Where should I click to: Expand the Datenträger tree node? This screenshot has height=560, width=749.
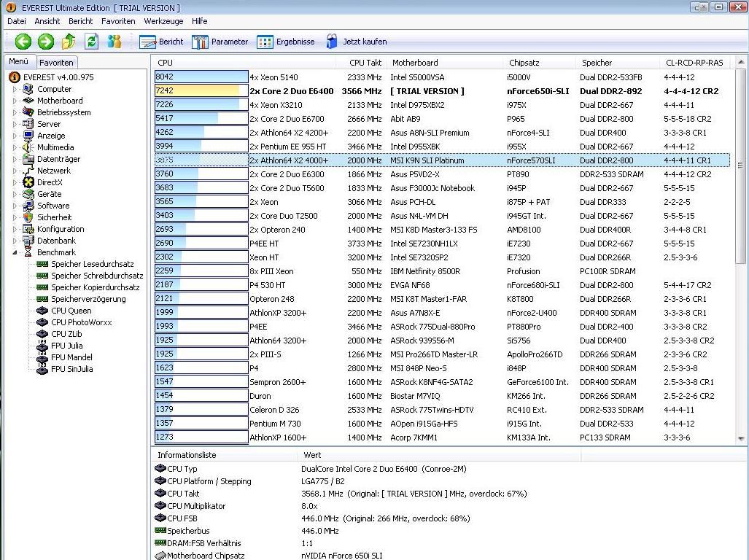point(15,159)
